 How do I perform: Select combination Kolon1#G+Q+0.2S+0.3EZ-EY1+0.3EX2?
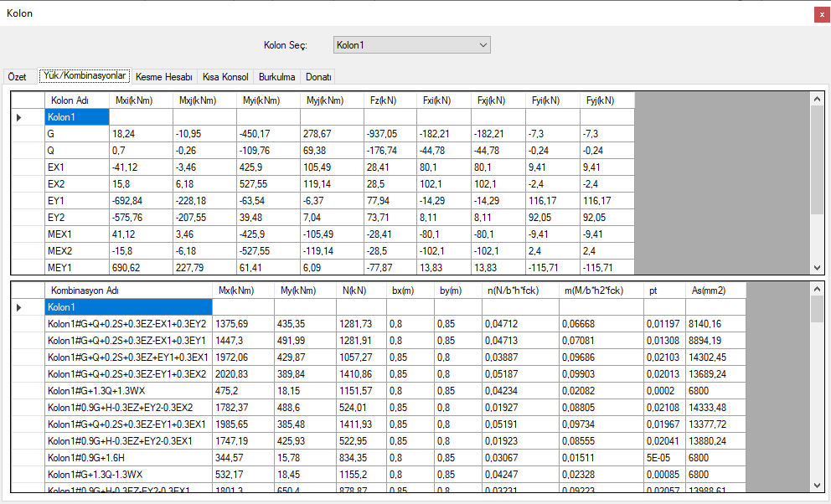pos(128,374)
